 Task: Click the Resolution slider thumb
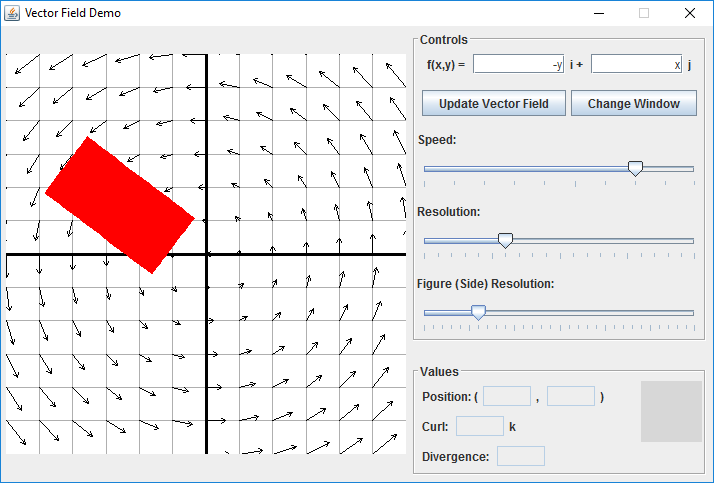coord(505,240)
